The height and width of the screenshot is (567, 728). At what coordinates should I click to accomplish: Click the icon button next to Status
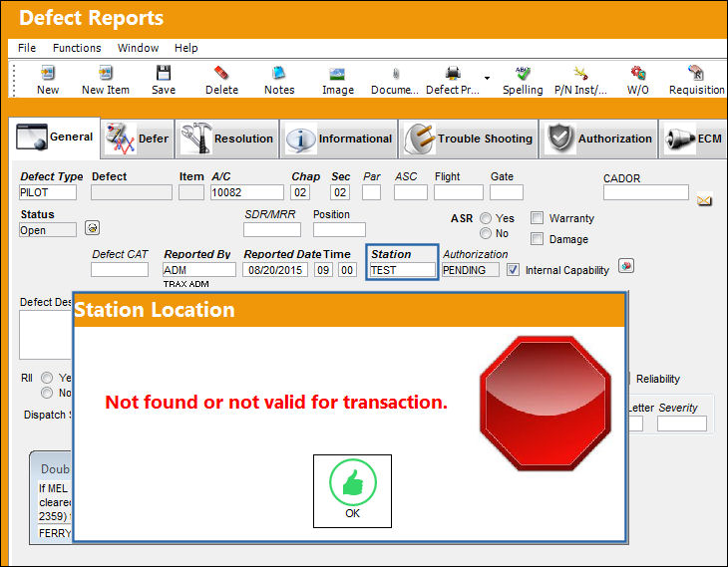[x=92, y=228]
